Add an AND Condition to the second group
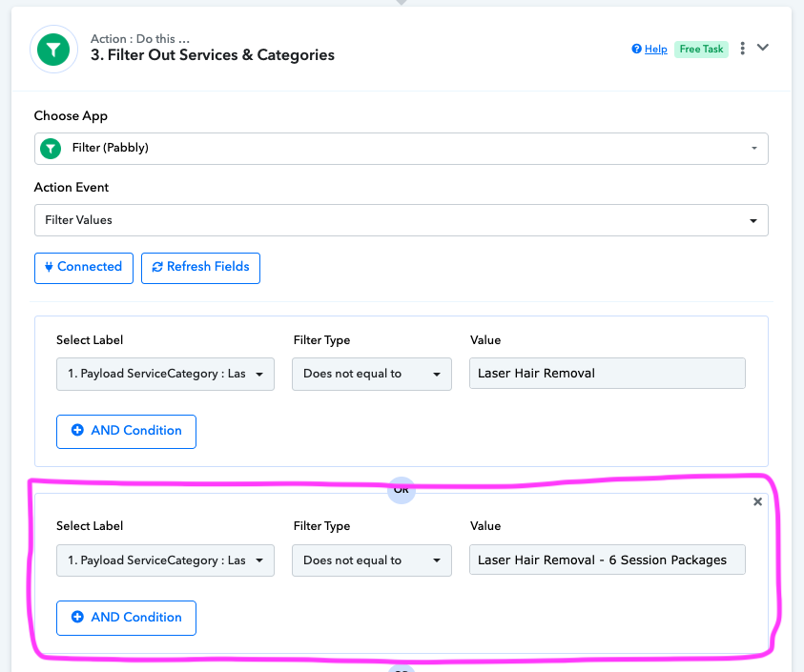 [x=126, y=618]
